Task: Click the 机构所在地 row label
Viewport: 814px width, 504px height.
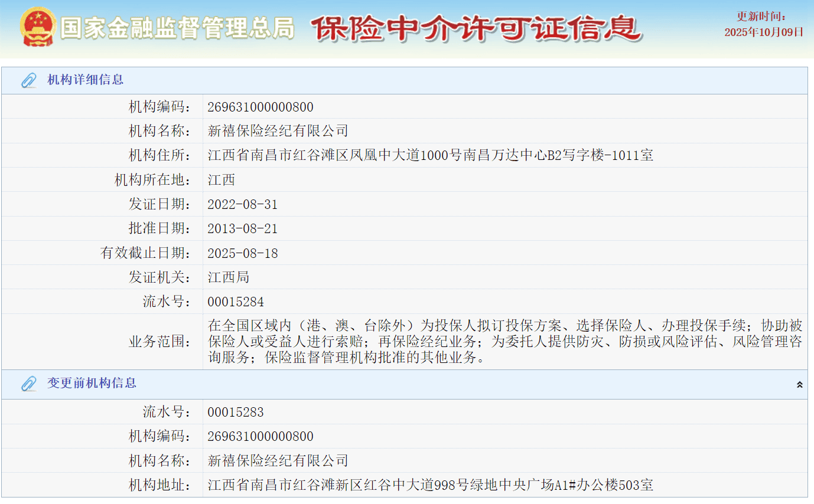Action: click(152, 180)
